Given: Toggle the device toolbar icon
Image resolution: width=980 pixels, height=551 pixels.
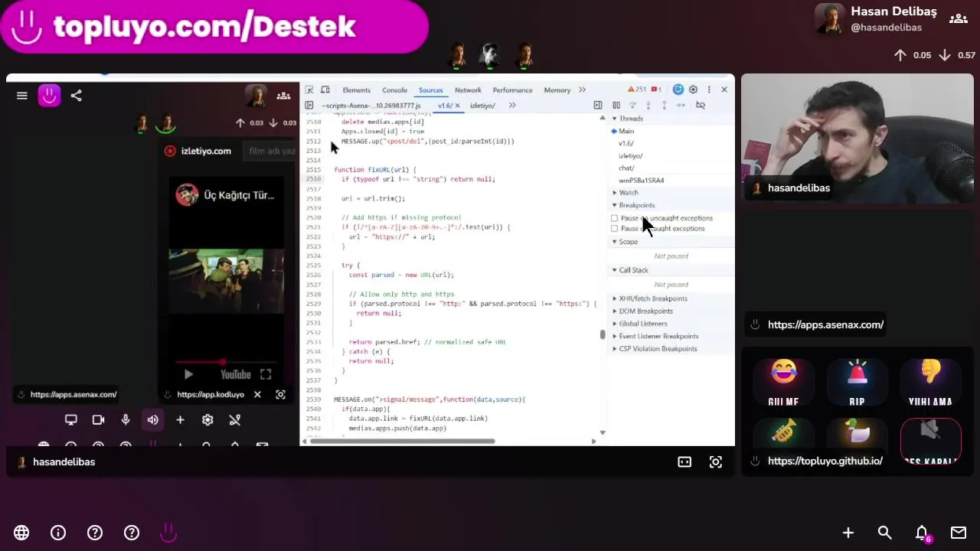Looking at the screenshot, I should [x=325, y=90].
